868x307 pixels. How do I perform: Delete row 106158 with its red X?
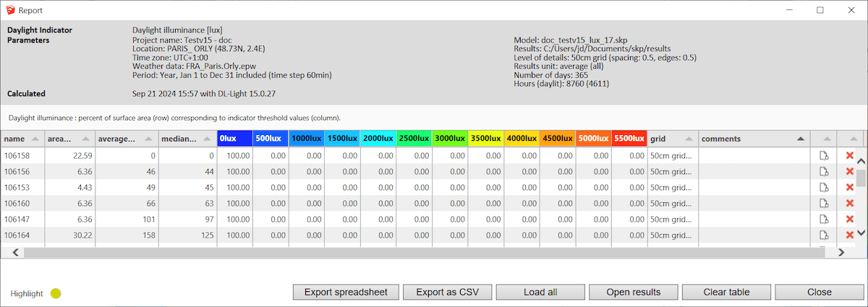point(849,155)
